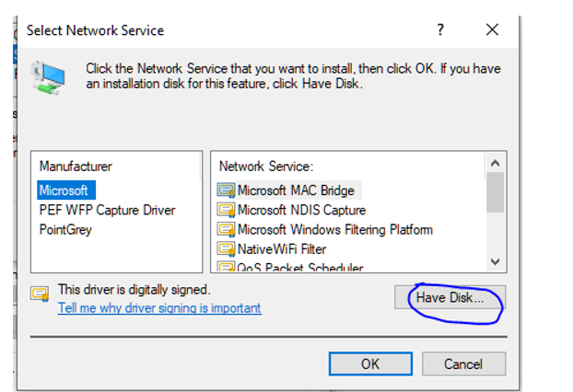This screenshot has width=573, height=392.
Task: Select Microsoft in Manufacturer list
Action: [x=65, y=190]
